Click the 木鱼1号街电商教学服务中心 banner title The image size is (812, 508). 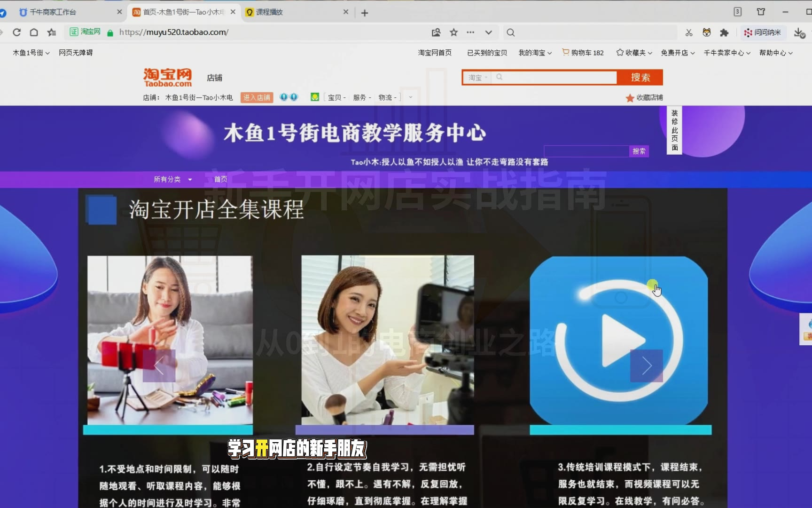pyautogui.click(x=355, y=133)
